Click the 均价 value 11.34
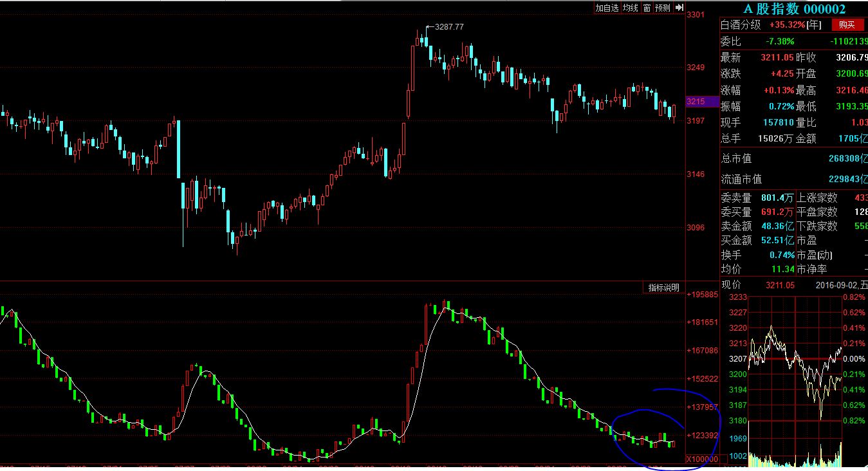This screenshot has width=868, height=471. pyautogui.click(x=783, y=269)
